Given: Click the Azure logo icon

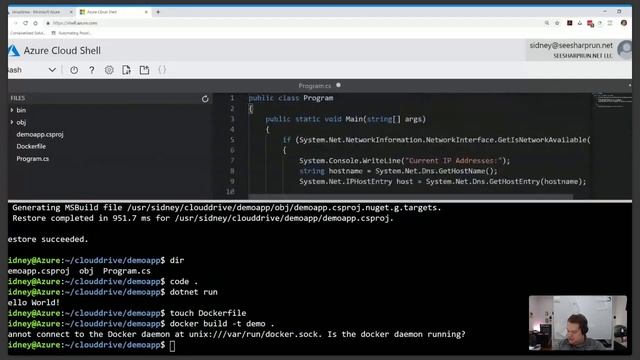Looking at the screenshot, I should 13,51.
